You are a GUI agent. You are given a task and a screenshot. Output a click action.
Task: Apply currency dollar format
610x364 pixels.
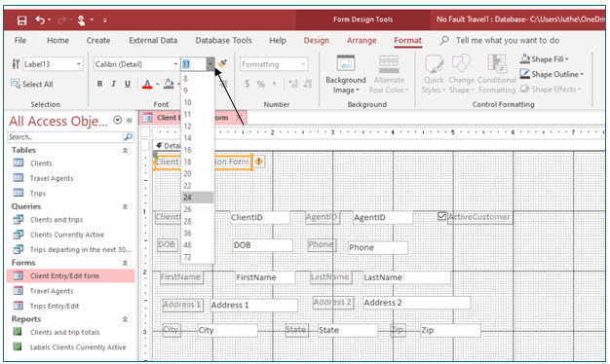coord(248,84)
